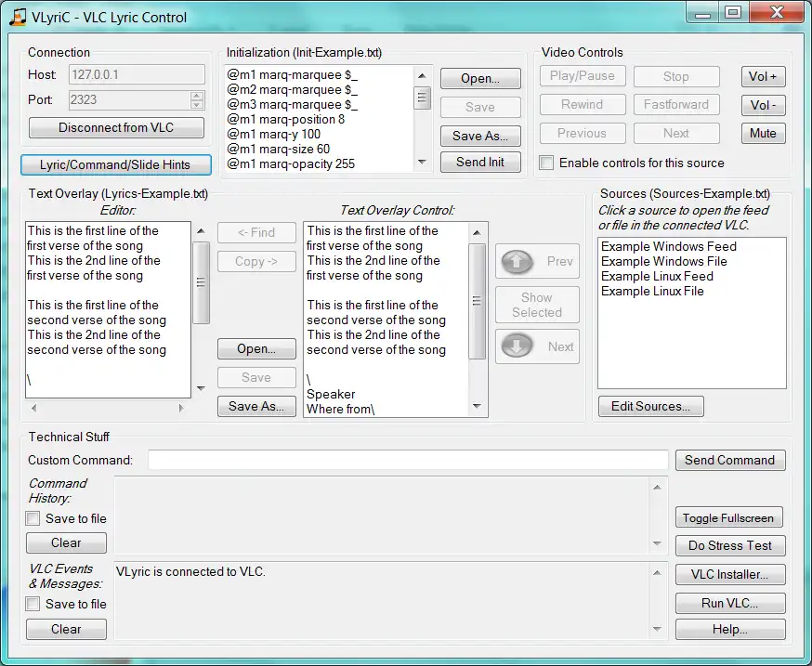Focus the Custom Command input field
The image size is (812, 666).
click(x=408, y=460)
